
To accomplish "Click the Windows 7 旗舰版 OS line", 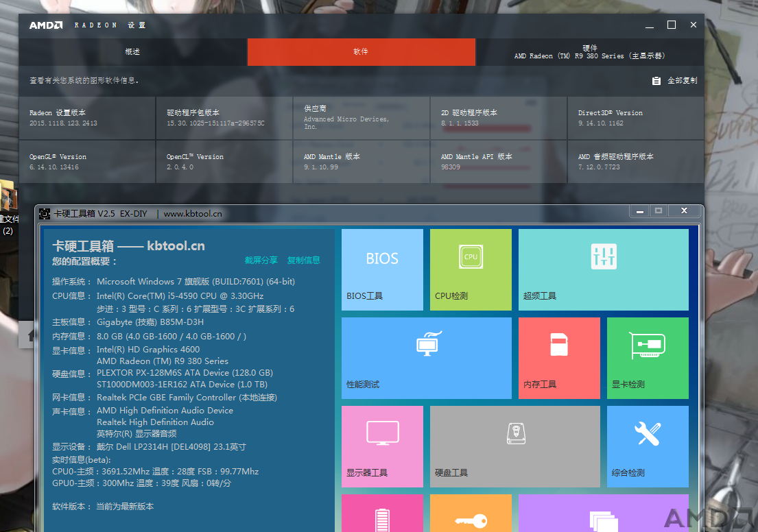I will coord(196,281).
